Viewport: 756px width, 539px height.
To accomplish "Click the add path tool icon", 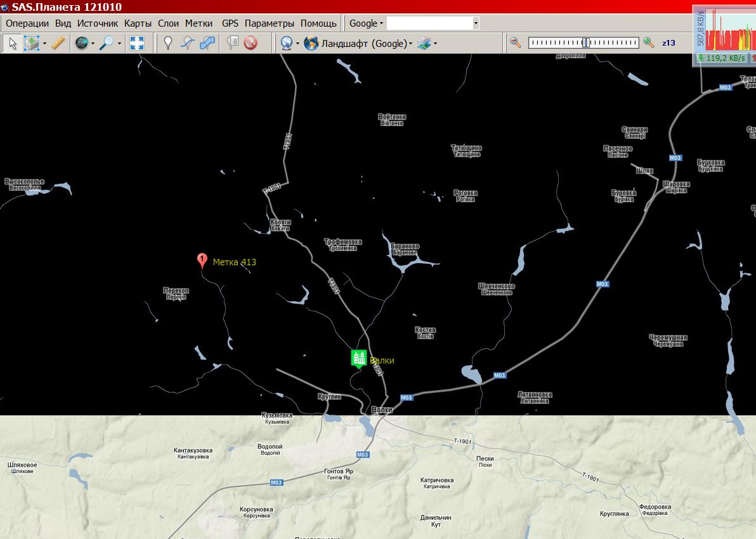I will coord(187,43).
